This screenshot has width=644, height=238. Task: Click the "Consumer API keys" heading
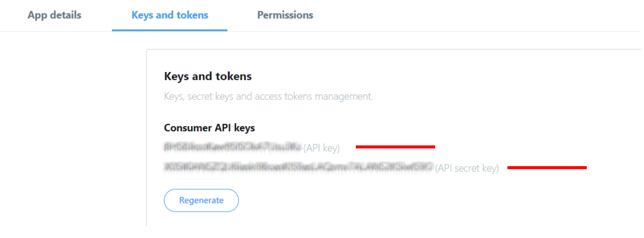click(x=209, y=128)
